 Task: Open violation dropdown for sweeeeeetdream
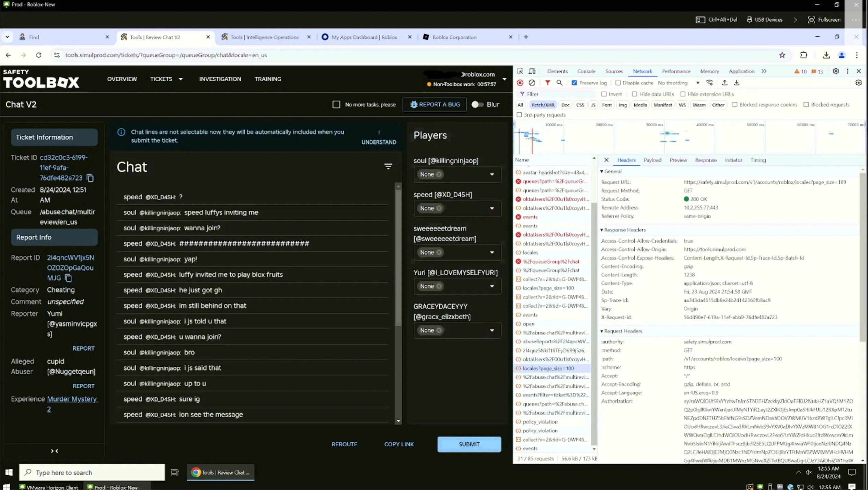click(492, 252)
